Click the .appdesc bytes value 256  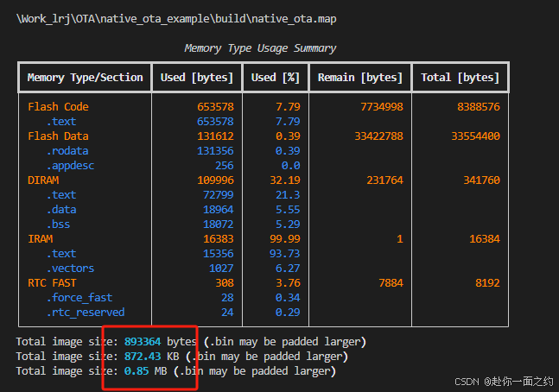click(225, 166)
